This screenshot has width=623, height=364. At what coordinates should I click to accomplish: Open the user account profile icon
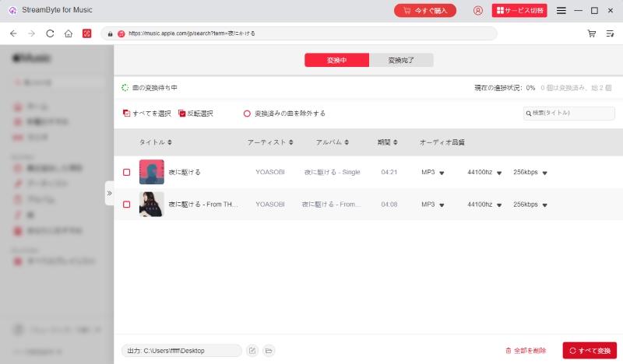coord(478,11)
